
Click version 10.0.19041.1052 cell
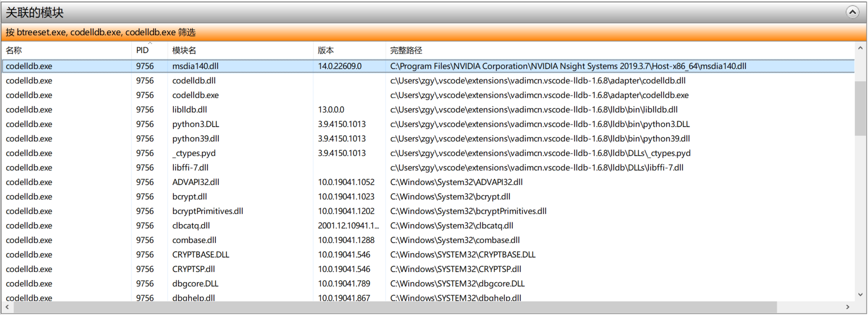(x=346, y=182)
